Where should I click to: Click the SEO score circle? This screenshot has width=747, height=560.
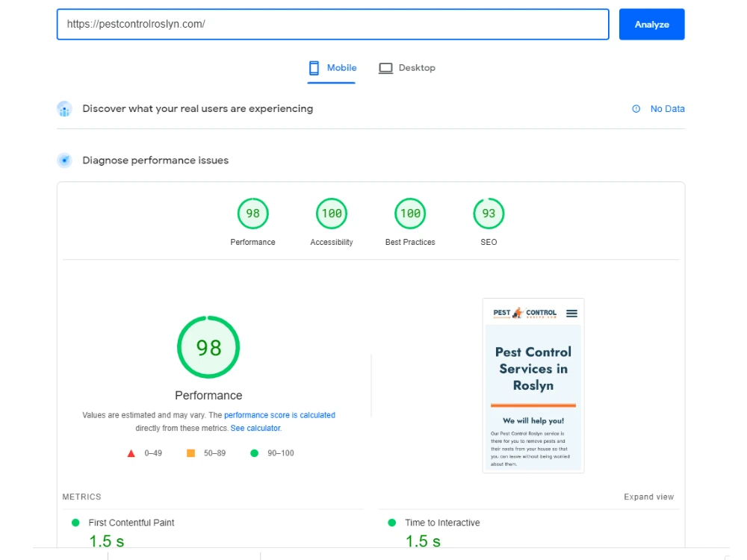coord(488,213)
